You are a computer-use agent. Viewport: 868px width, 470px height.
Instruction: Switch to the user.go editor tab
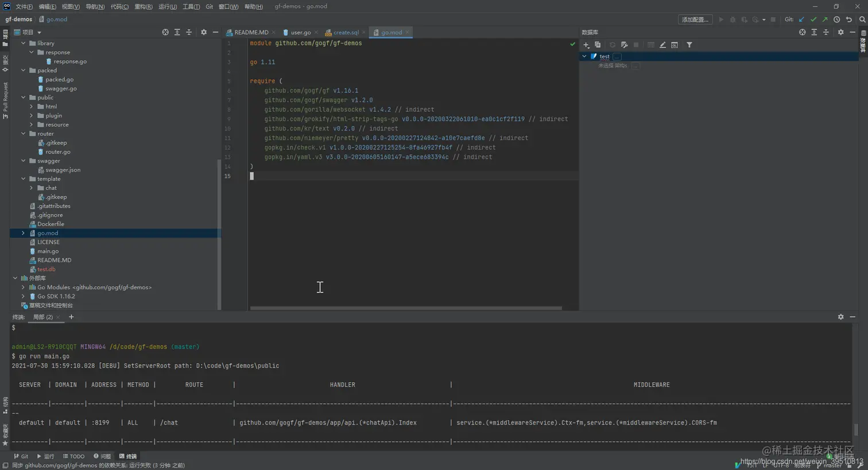pyautogui.click(x=300, y=32)
